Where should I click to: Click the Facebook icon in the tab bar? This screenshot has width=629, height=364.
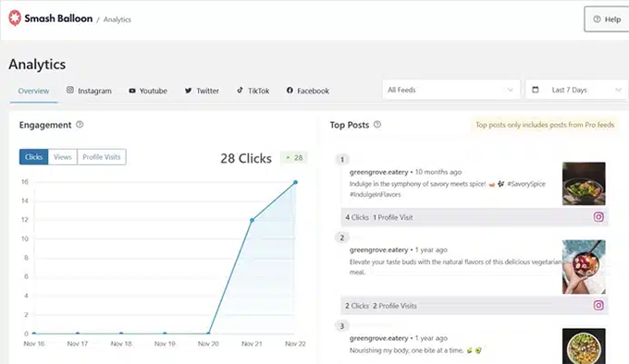pyautogui.click(x=290, y=91)
